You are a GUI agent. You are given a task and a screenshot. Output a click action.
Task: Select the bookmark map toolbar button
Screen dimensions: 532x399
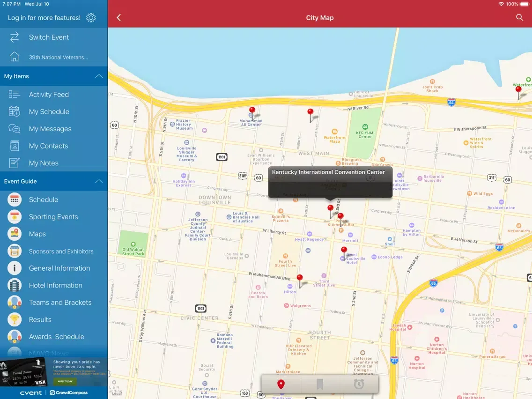coord(319,384)
